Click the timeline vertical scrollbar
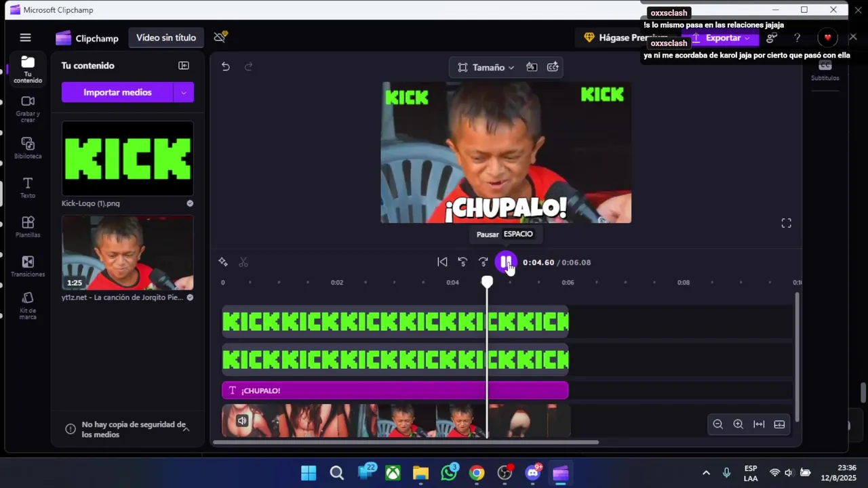Screen dimensions: 868x488 797,357
